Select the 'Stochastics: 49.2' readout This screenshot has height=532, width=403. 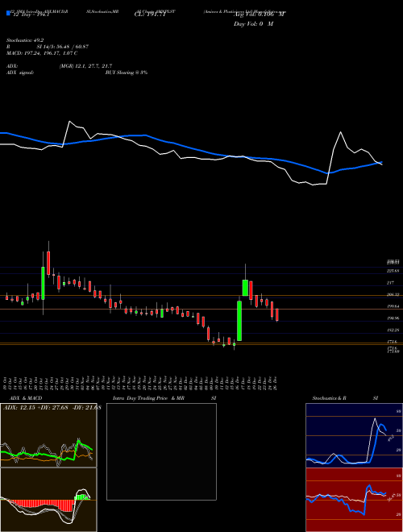click(x=24, y=40)
